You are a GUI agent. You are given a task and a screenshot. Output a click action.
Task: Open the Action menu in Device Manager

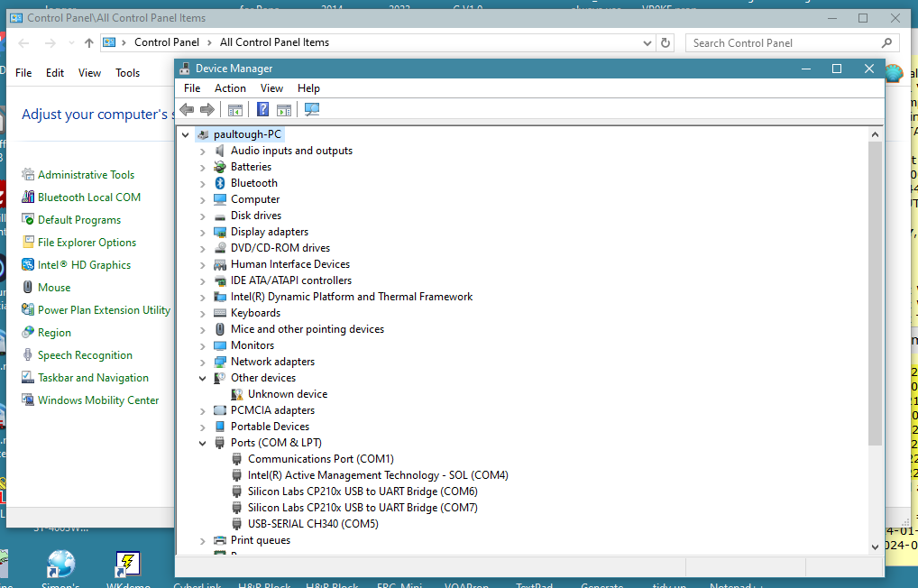(230, 88)
